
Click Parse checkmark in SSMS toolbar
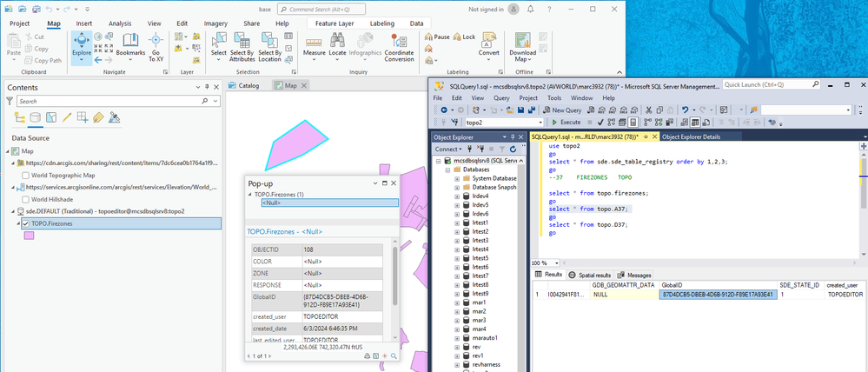point(601,122)
